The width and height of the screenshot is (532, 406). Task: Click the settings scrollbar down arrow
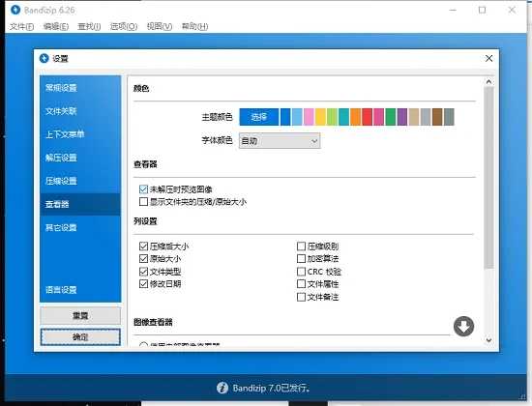point(488,340)
